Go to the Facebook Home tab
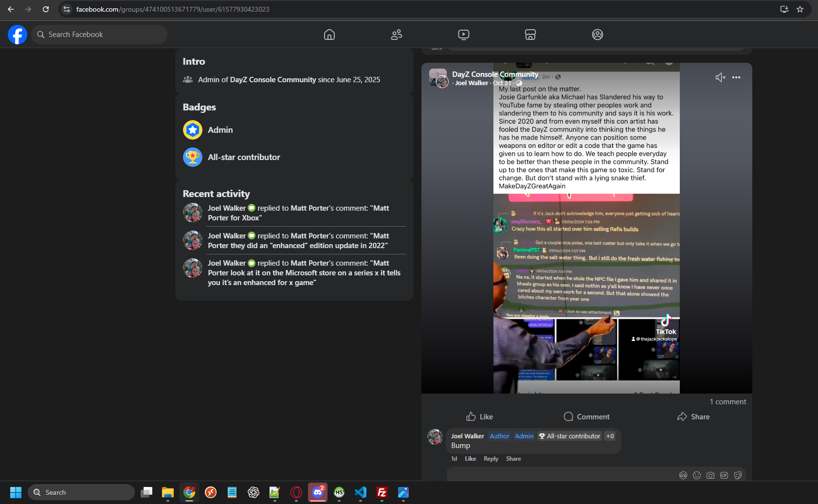 click(x=329, y=35)
